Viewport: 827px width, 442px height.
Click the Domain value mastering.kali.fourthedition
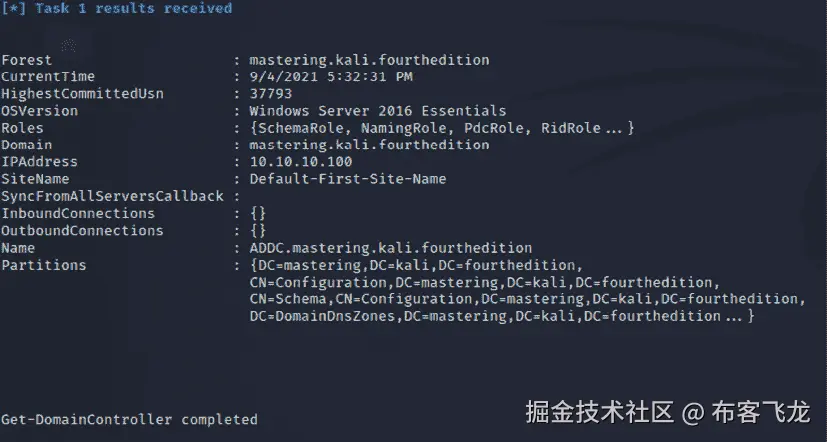369,145
